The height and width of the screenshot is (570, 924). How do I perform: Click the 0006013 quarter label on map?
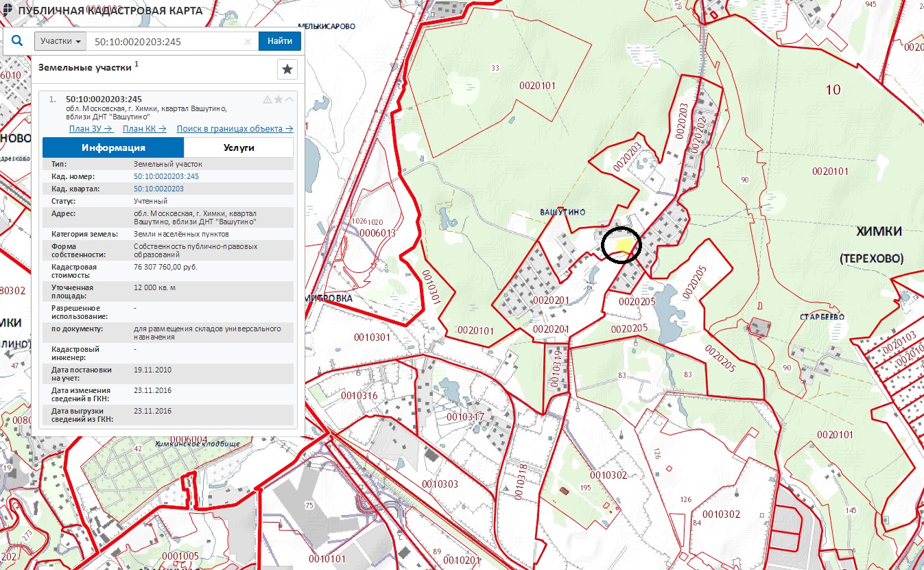coord(379,233)
